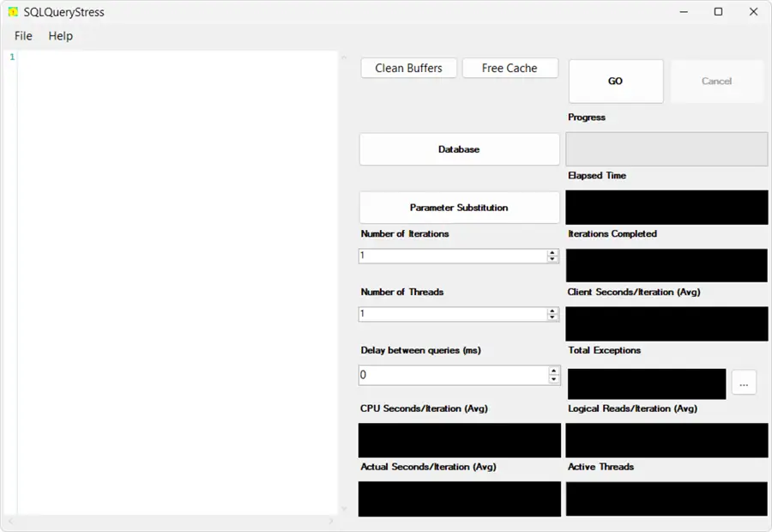
Task: Click the Number of Threads label
Action: [401, 292]
